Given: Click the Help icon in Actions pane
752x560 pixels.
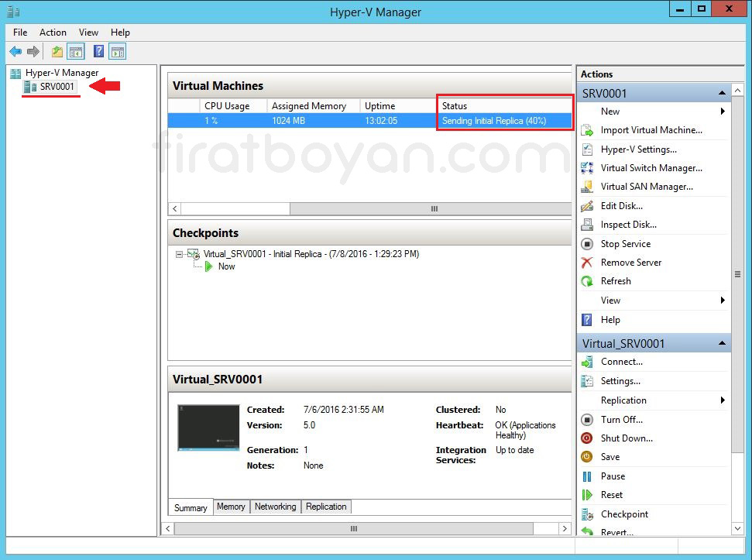Looking at the screenshot, I should click(x=587, y=320).
